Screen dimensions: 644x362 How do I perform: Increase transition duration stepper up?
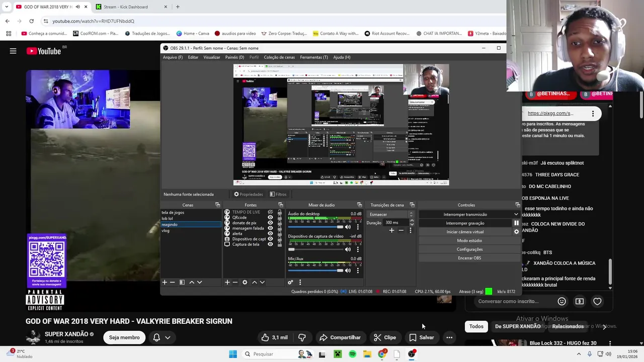[411, 221]
